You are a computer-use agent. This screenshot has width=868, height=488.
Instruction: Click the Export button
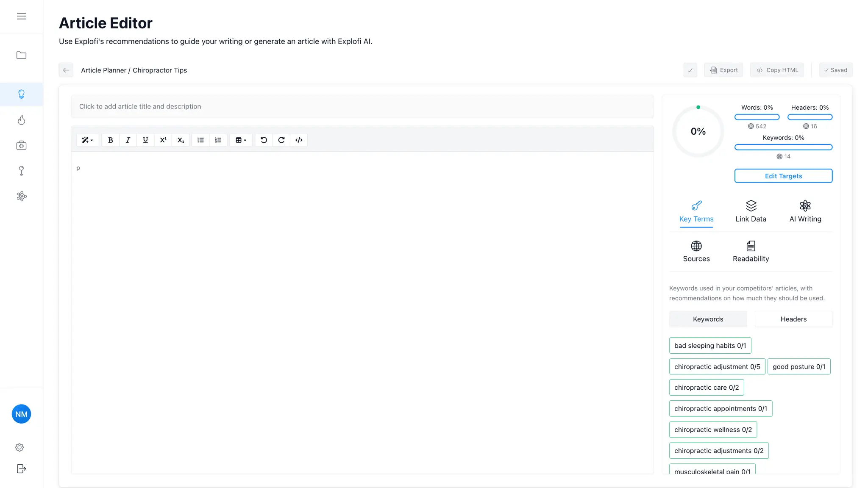coord(723,70)
